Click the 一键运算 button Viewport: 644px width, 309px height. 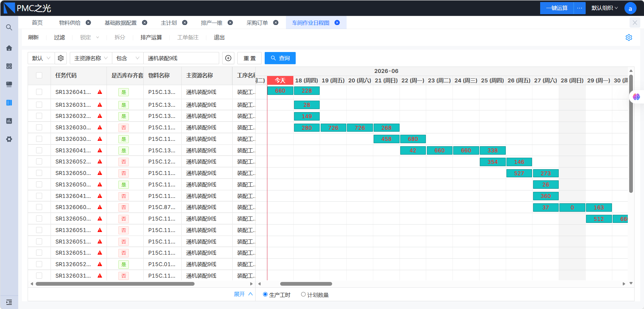click(x=557, y=8)
